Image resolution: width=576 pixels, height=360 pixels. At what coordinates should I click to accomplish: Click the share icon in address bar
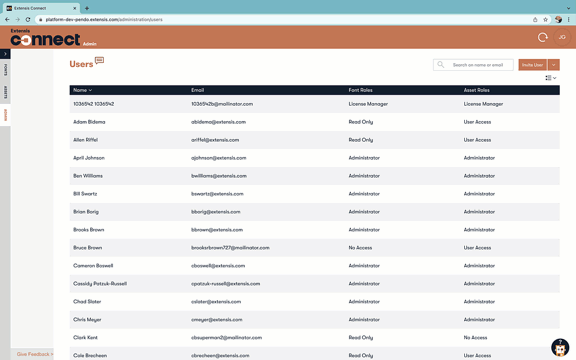535,19
